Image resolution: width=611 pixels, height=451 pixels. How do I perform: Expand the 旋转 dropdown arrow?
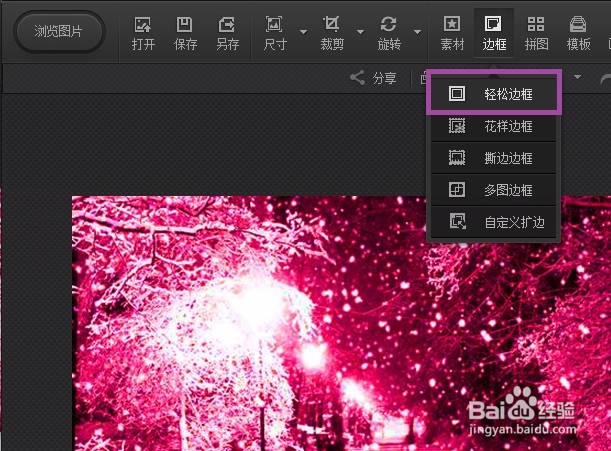point(418,32)
